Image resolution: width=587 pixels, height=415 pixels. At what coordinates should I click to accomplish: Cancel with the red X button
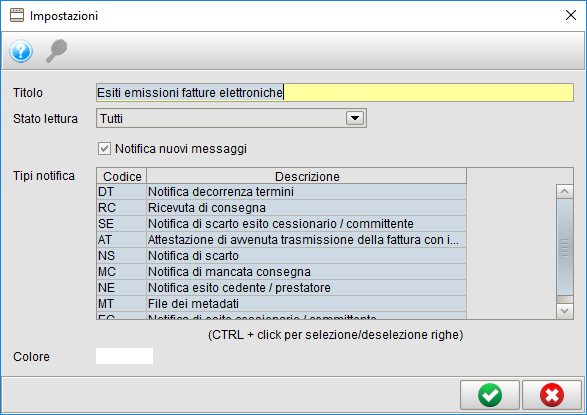pyautogui.click(x=552, y=395)
